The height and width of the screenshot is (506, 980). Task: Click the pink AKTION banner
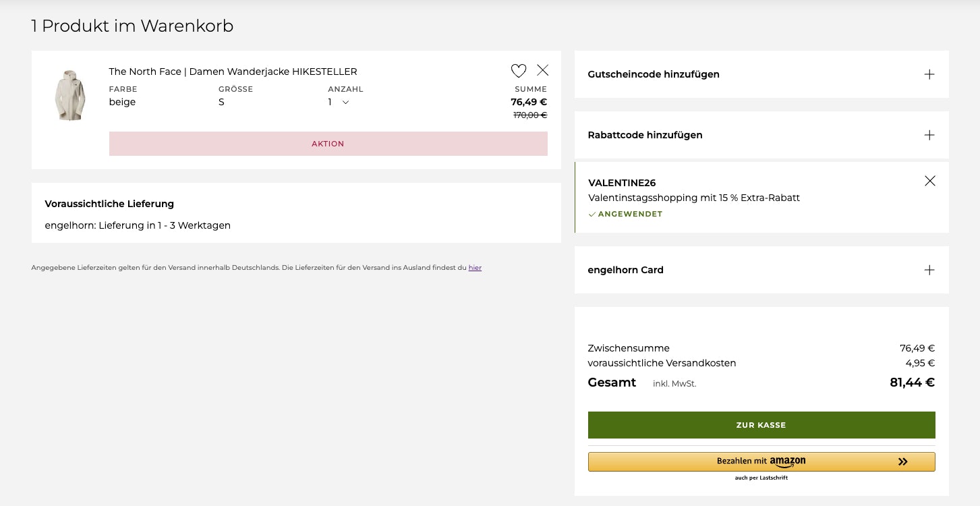click(x=328, y=144)
